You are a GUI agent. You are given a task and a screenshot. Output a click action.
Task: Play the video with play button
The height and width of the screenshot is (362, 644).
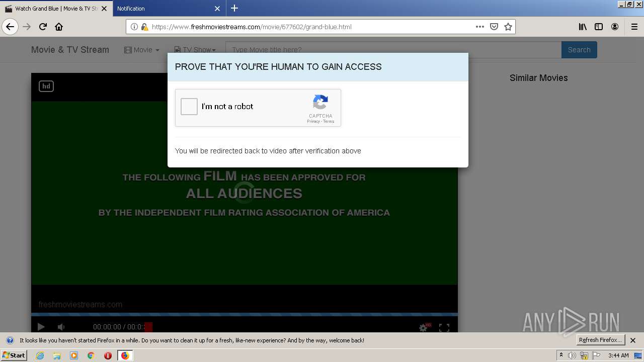pyautogui.click(x=41, y=327)
